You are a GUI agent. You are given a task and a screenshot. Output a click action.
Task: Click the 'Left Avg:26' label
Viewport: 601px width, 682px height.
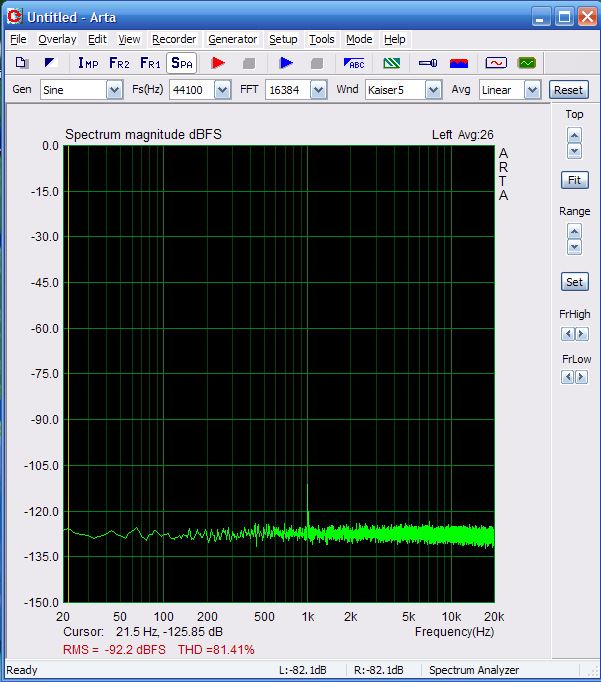coord(463,135)
